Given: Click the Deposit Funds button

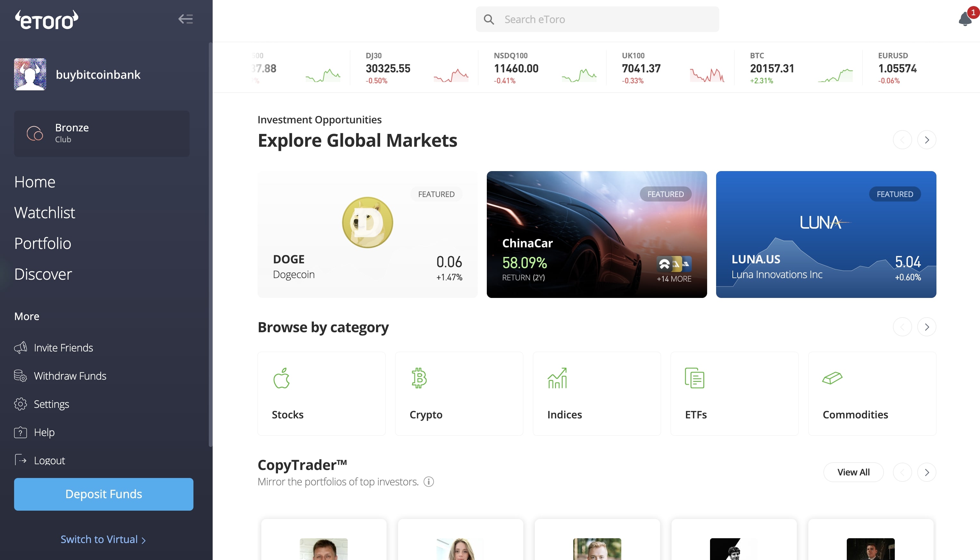Looking at the screenshot, I should [103, 494].
